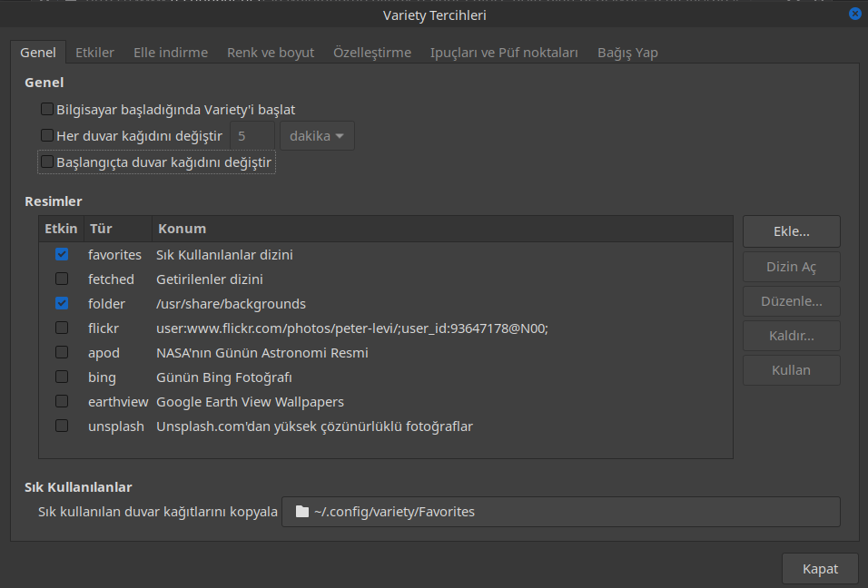The height and width of the screenshot is (588, 868).
Task: Enable the bing source checkbox
Action: tap(62, 377)
